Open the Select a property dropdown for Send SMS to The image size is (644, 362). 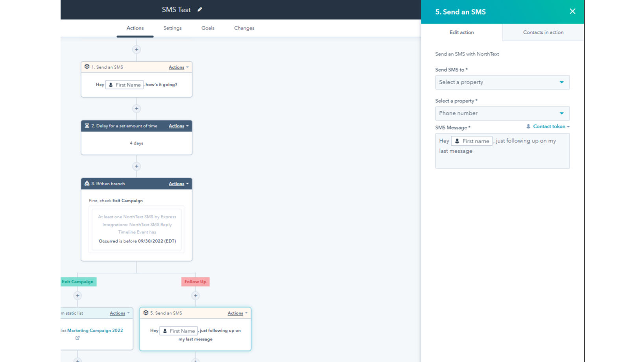(502, 82)
